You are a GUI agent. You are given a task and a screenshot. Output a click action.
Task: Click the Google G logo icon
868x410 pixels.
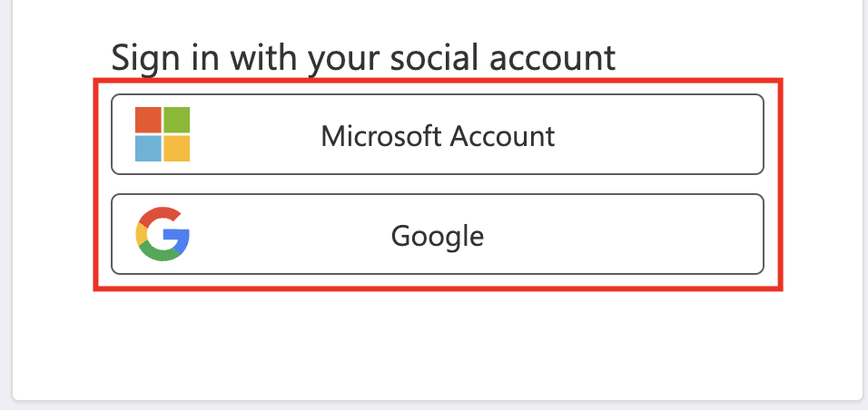tap(163, 234)
